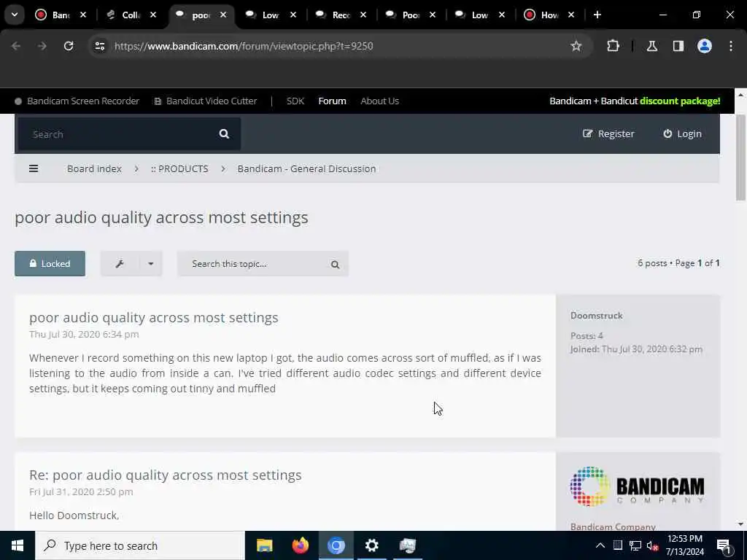
Task: Toggle the browser side panel
Action: pyautogui.click(x=678, y=46)
